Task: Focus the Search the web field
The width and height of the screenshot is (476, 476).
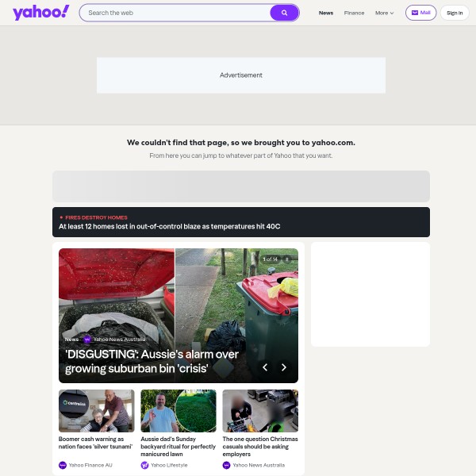Action: [175, 13]
